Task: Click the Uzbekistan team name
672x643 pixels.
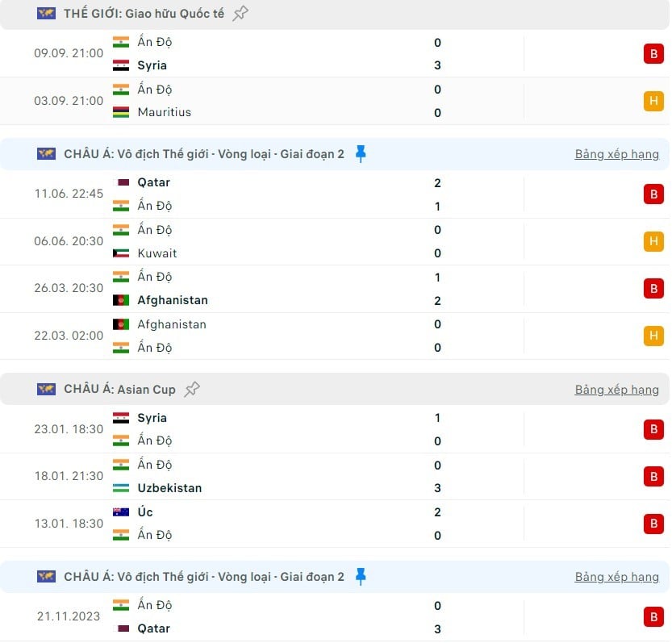Action: (x=169, y=488)
